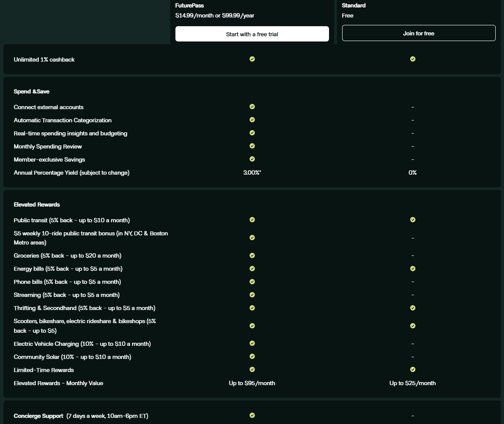Click FuturePass checkmark for Groceries row
The width and height of the screenshot is (504, 424).
pos(252,255)
